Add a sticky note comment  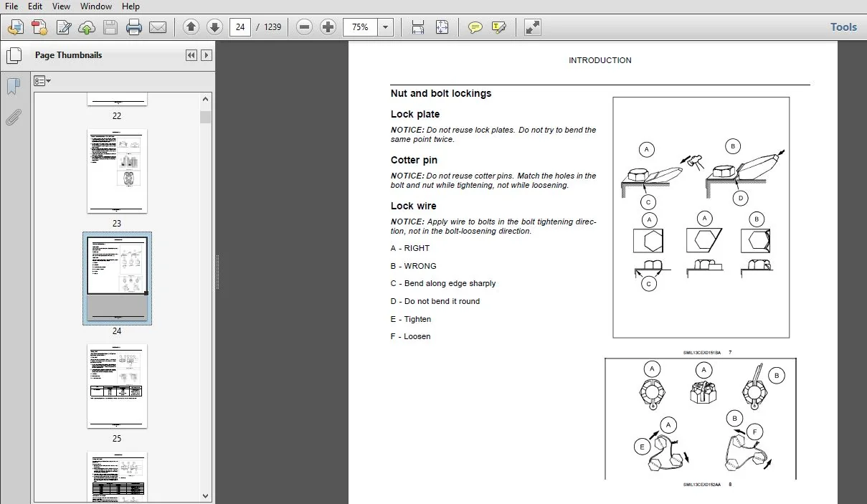click(x=475, y=27)
